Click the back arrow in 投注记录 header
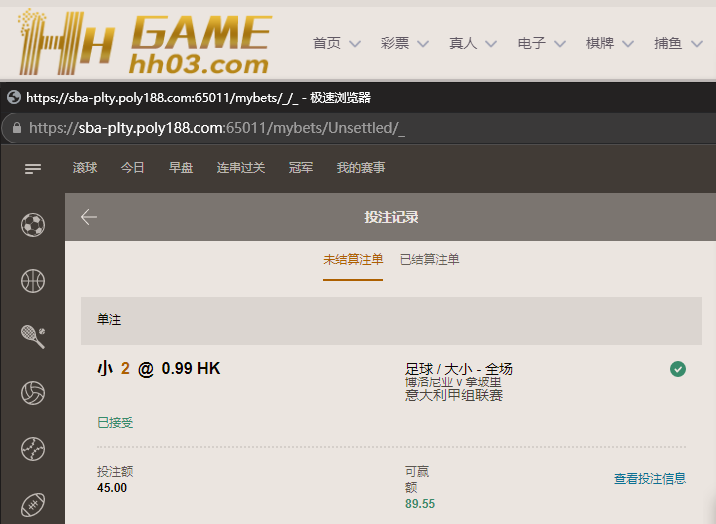Image resolution: width=716 pixels, height=524 pixels. 89,217
